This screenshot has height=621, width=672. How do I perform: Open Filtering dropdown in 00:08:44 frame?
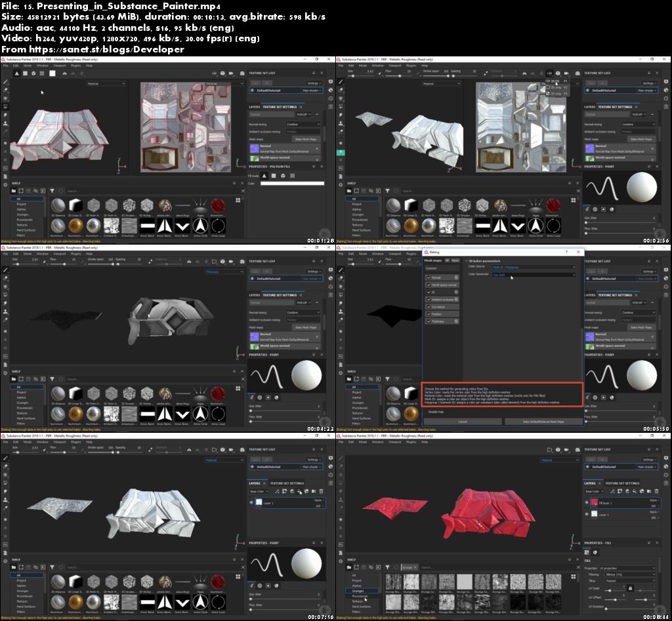pyautogui.click(x=630, y=574)
